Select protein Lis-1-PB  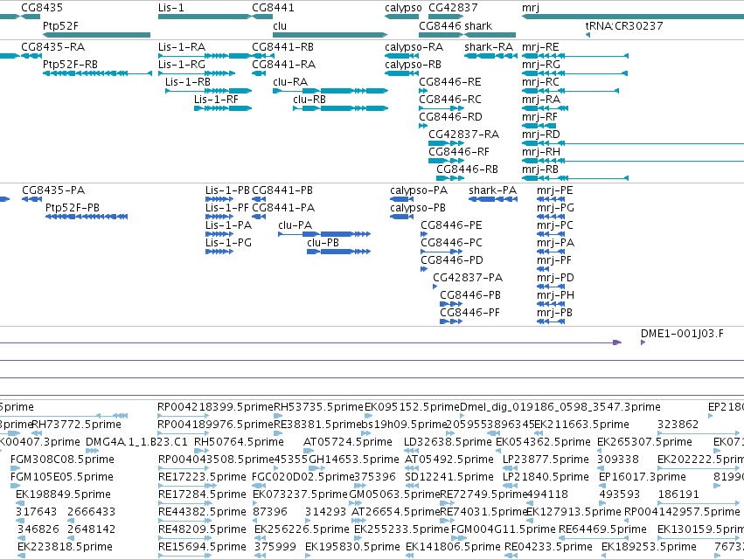[219, 198]
